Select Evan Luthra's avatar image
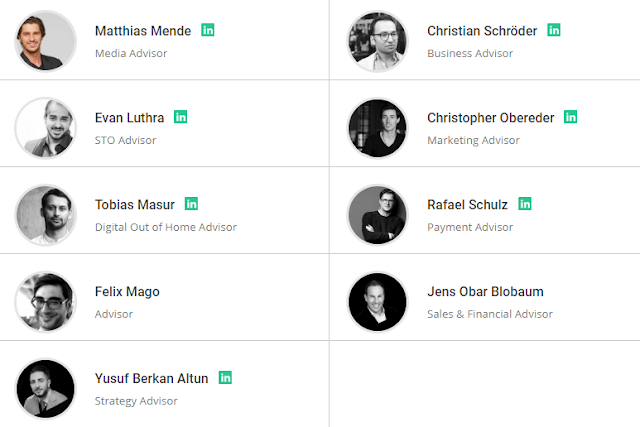 (45, 128)
